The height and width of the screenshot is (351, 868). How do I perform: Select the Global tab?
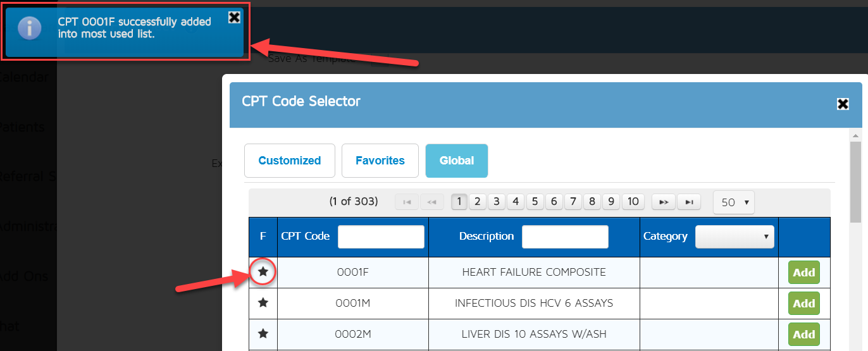pyautogui.click(x=456, y=161)
